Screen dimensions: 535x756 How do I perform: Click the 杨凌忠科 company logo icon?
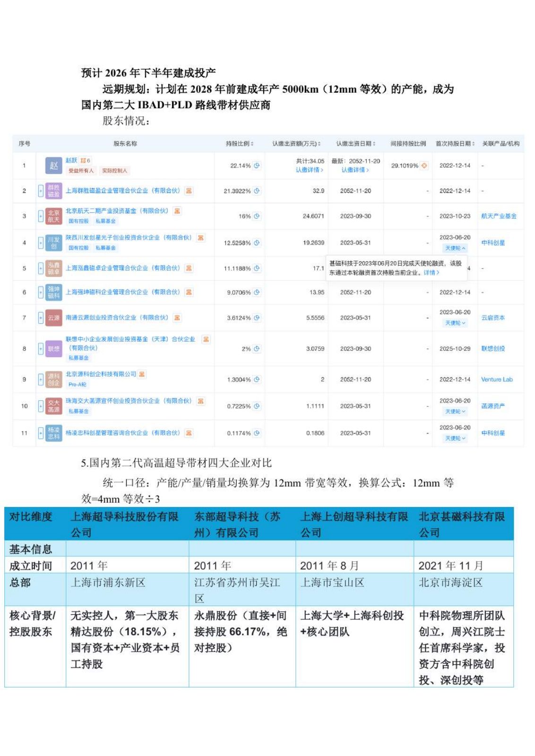pyautogui.click(x=54, y=433)
